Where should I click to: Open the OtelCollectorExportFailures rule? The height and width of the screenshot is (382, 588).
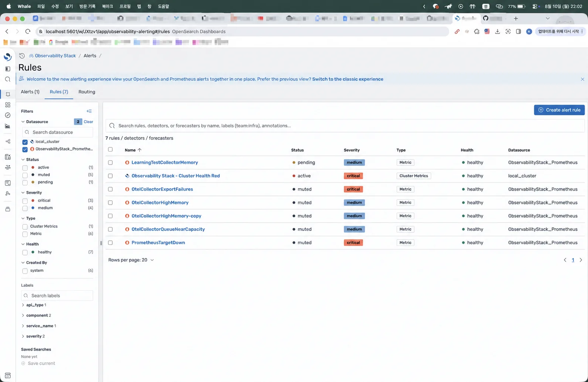pyautogui.click(x=162, y=189)
